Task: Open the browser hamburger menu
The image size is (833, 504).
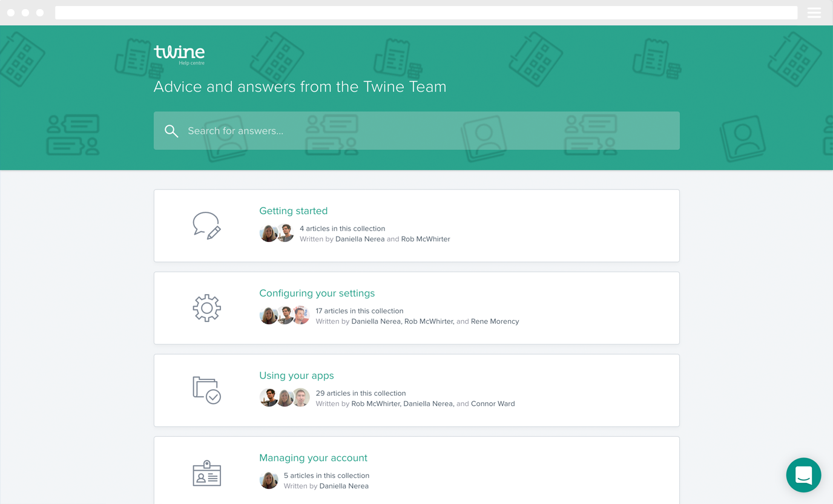Action: (814, 13)
